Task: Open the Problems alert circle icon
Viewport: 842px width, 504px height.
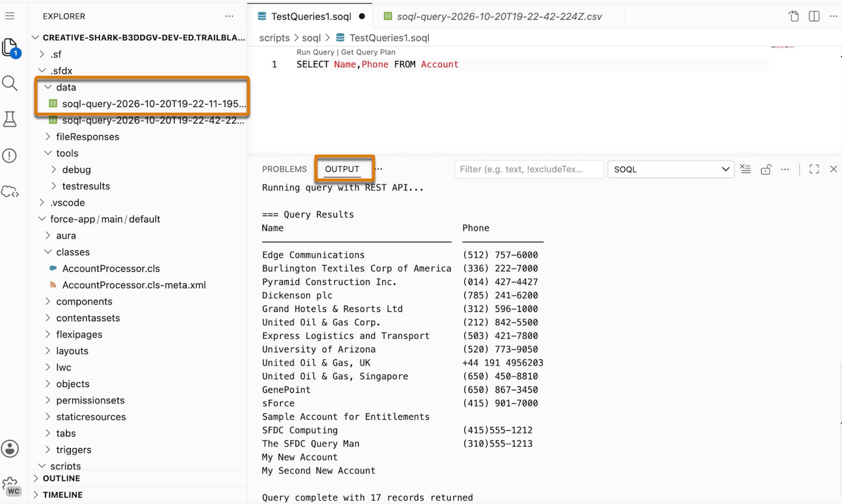Action: [9, 155]
